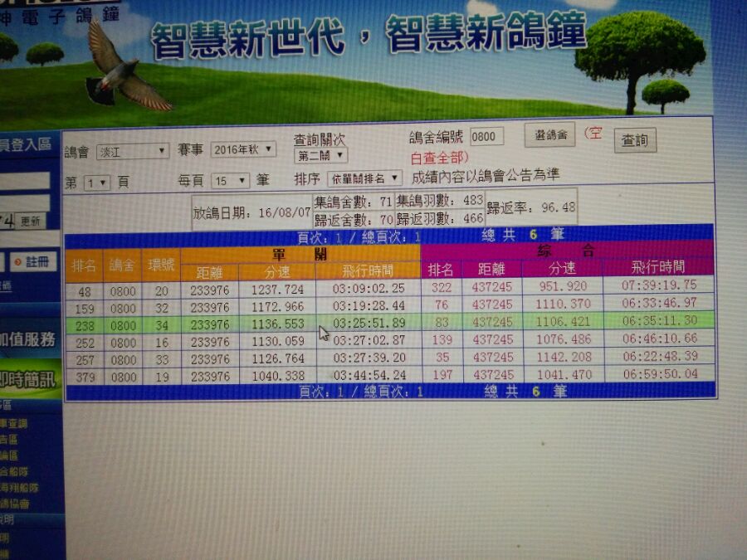The image size is (747, 560).
Task: Open the 查詢關次 dropdown showing 第二關
Action: 320,155
